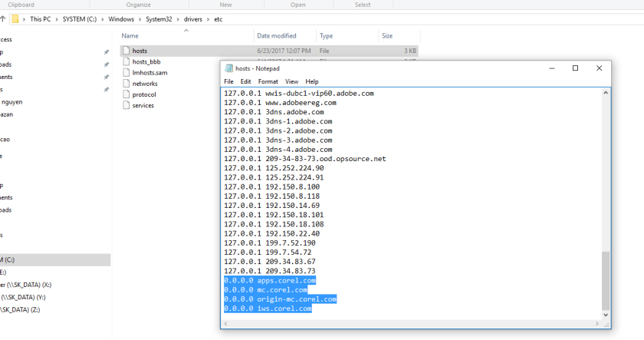
Task: Click the folder icon in address bar
Action: [x=15, y=19]
